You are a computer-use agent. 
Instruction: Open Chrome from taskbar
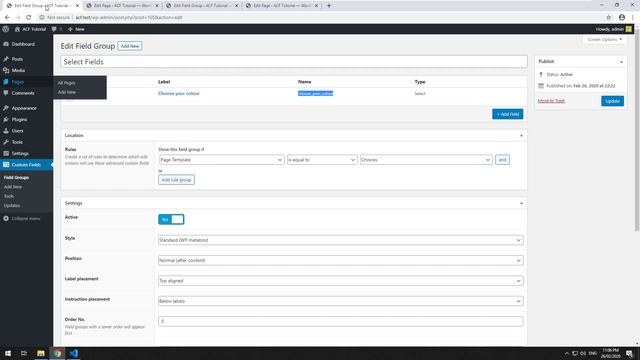click(x=57, y=353)
